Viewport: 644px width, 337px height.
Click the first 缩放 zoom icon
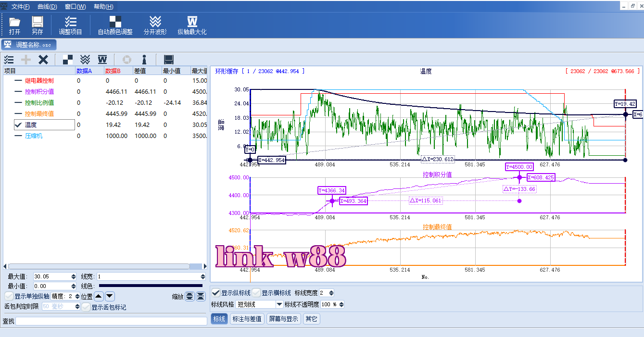click(x=189, y=296)
